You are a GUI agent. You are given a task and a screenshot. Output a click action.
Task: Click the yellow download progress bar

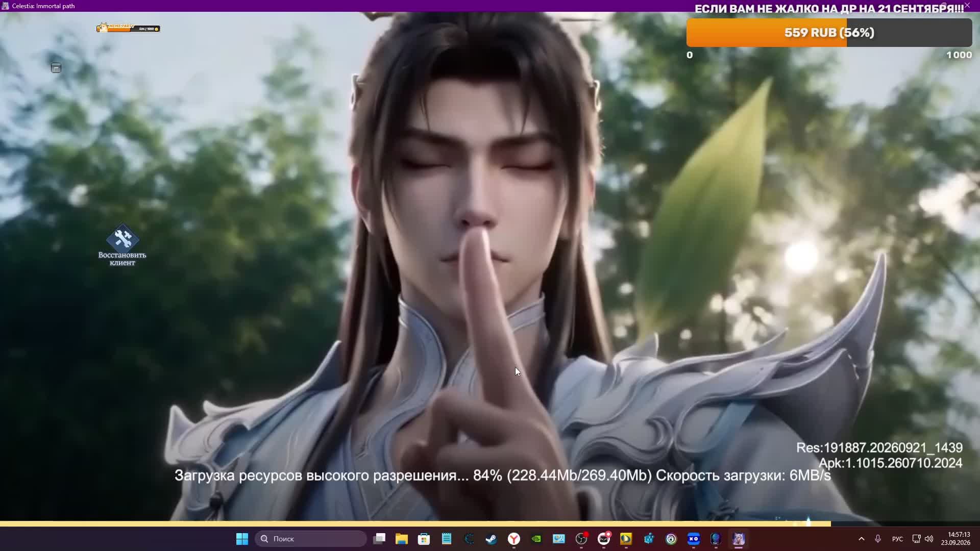click(x=415, y=523)
